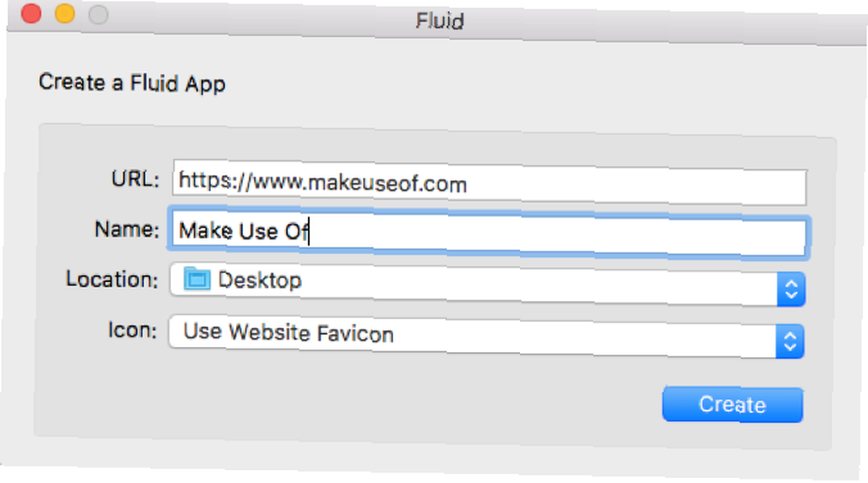Image resolution: width=868 pixels, height=483 pixels.
Task: Click the blue Create button
Action: 733,404
